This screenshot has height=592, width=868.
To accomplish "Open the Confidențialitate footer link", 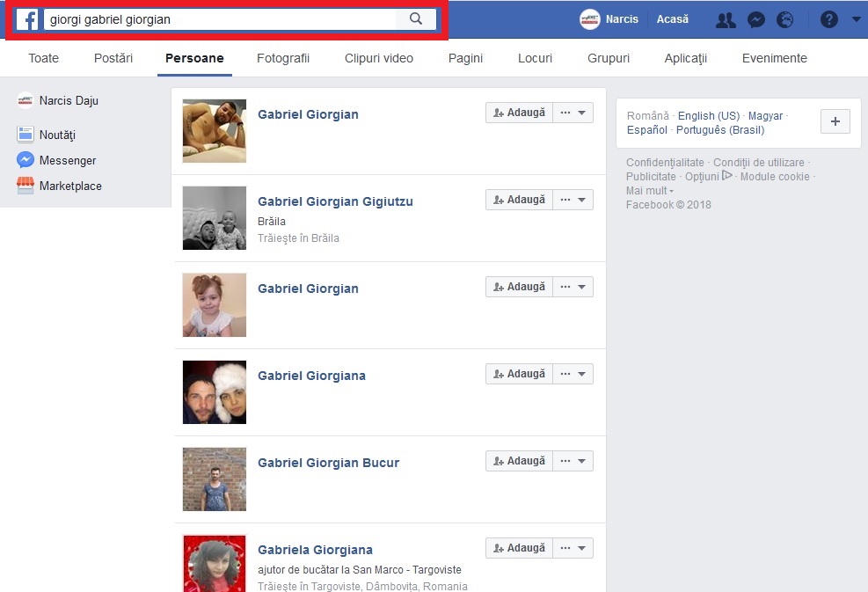I will (665, 162).
